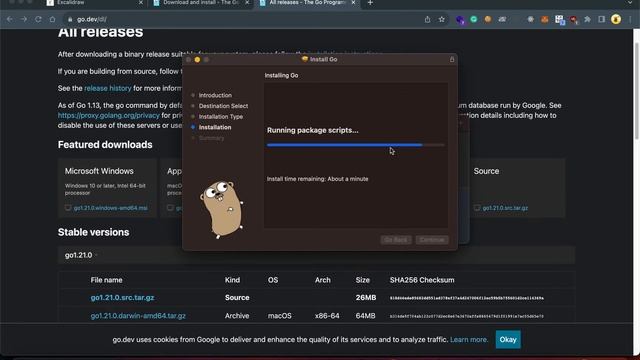
Task: Share this page via toolbar icon
Action: [x=427, y=19]
